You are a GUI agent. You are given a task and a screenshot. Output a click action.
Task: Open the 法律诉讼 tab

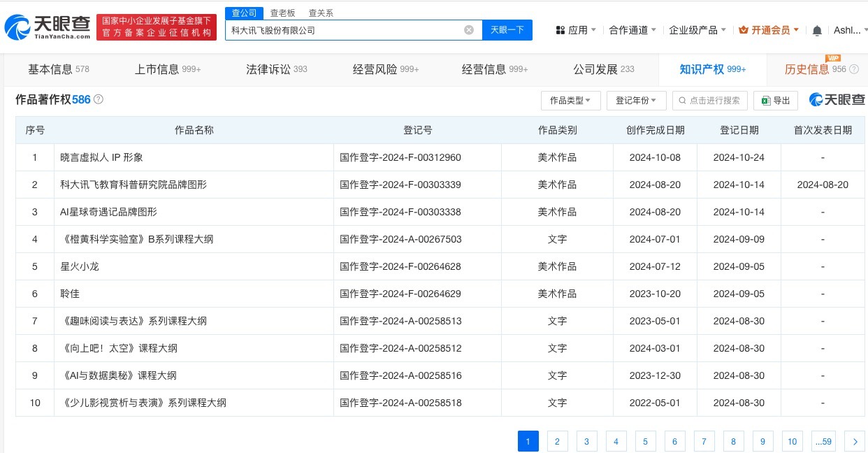(x=277, y=69)
